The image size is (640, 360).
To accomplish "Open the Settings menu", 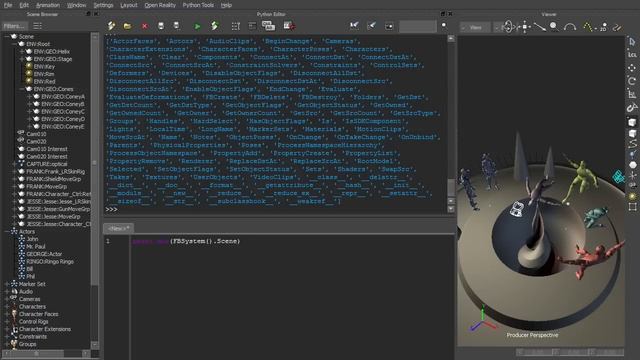I will (x=103, y=5).
